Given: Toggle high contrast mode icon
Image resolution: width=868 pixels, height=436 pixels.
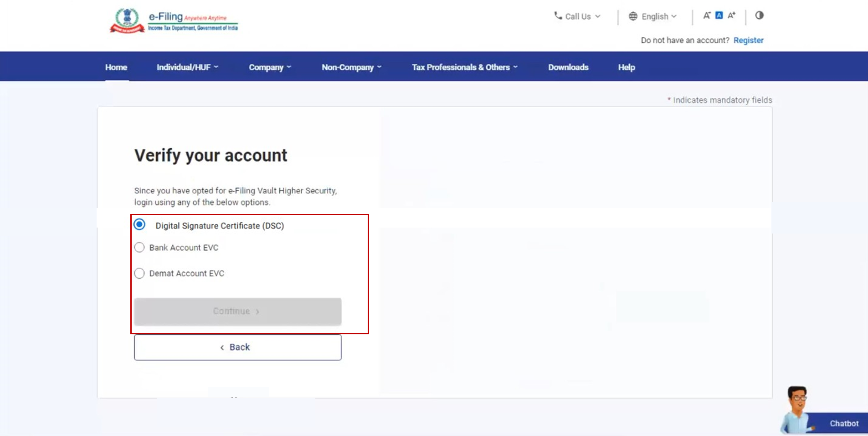Looking at the screenshot, I should [759, 16].
